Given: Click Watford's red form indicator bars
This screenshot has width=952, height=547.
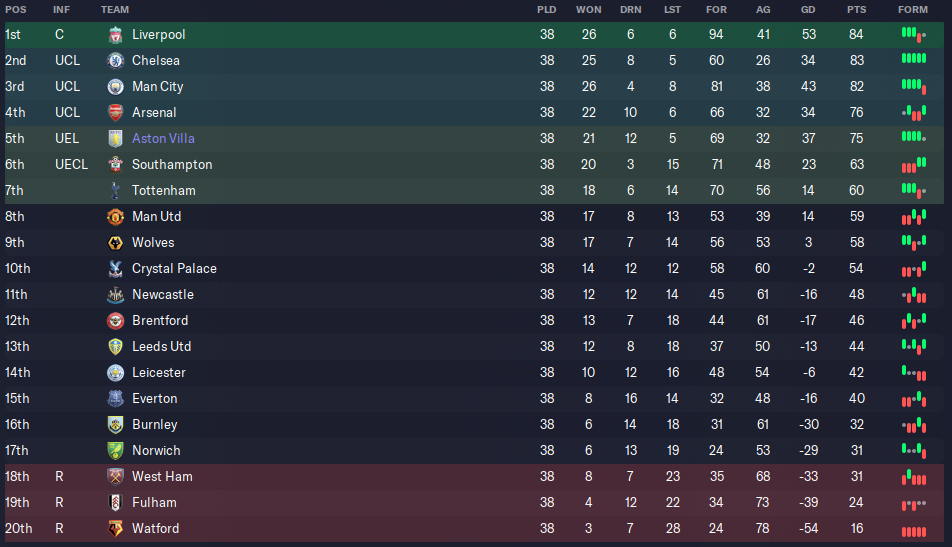Looking at the screenshot, I should pos(914,532).
